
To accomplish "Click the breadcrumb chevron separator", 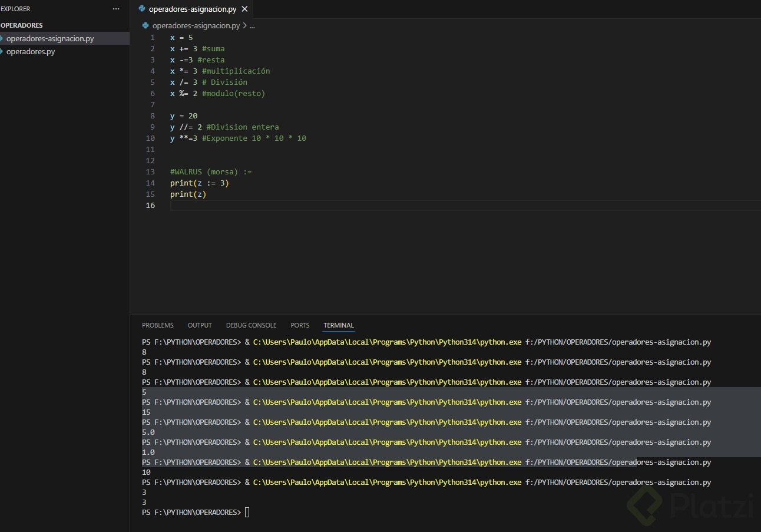I will point(244,26).
